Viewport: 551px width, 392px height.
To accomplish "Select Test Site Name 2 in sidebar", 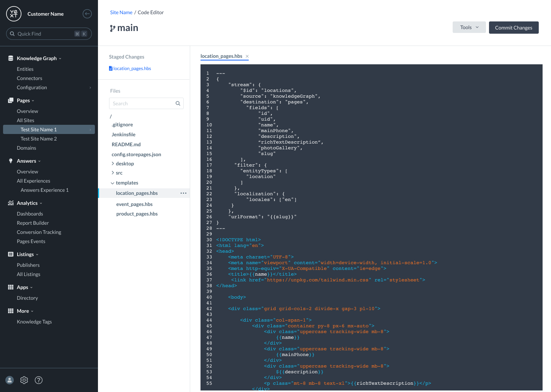I will pyautogui.click(x=39, y=139).
